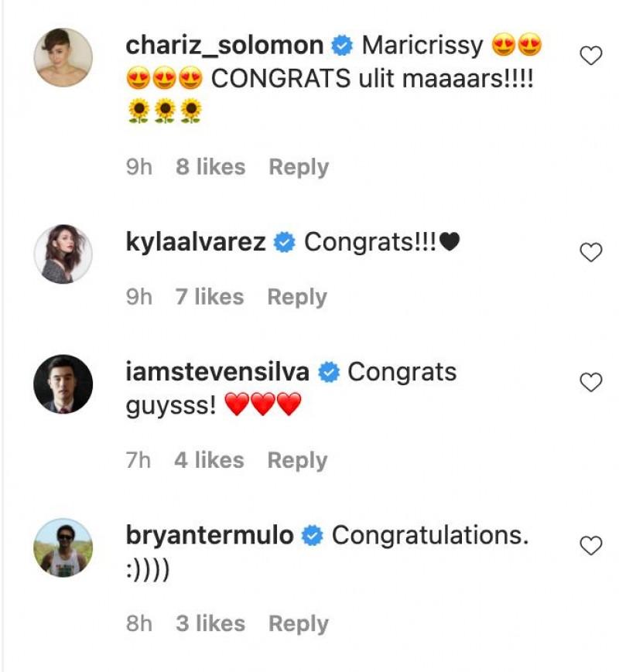Open chariz_solomon's profile picture
Screen dimensions: 619x672
63,57
